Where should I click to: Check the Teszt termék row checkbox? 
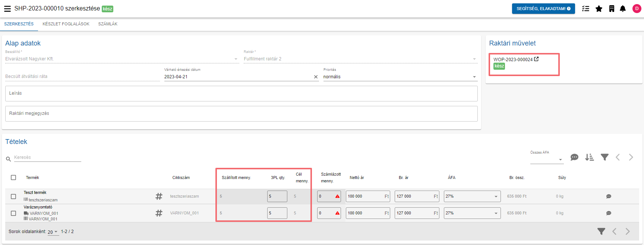point(13,197)
